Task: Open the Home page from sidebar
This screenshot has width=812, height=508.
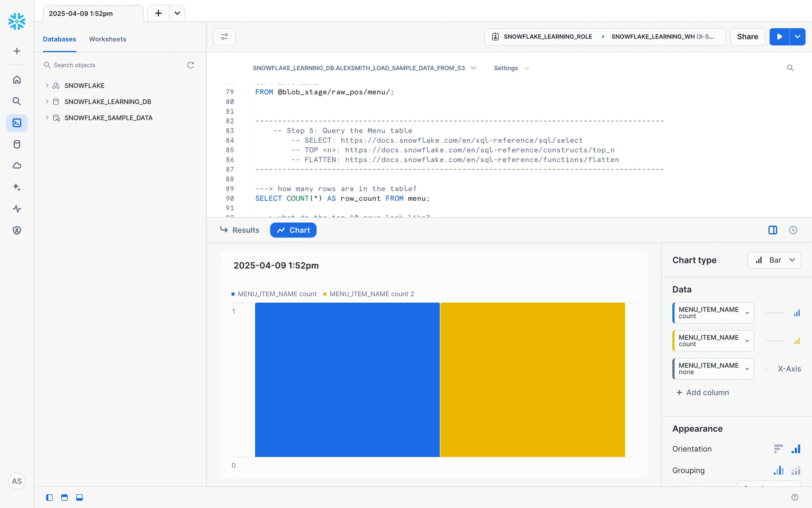Action: click(x=17, y=80)
